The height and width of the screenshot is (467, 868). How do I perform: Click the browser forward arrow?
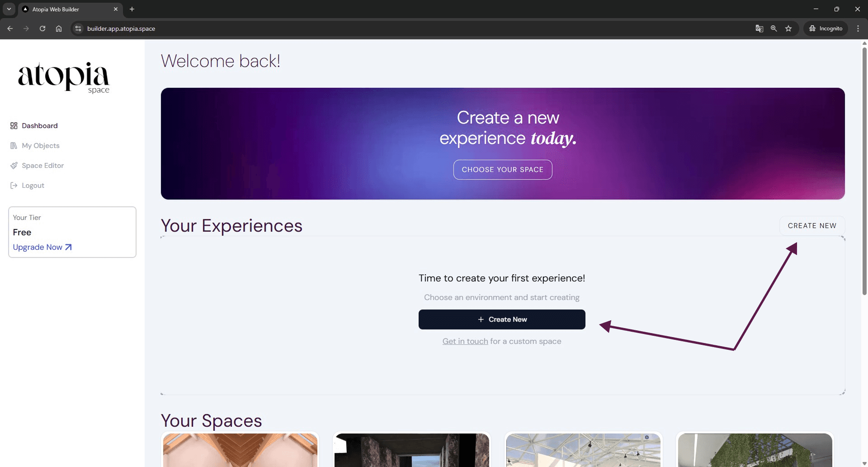point(26,29)
